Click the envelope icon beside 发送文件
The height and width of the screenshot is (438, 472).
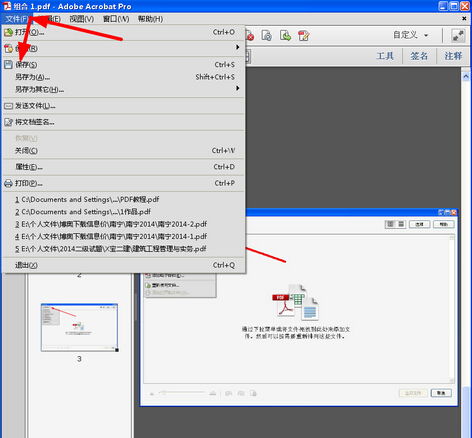(x=8, y=106)
